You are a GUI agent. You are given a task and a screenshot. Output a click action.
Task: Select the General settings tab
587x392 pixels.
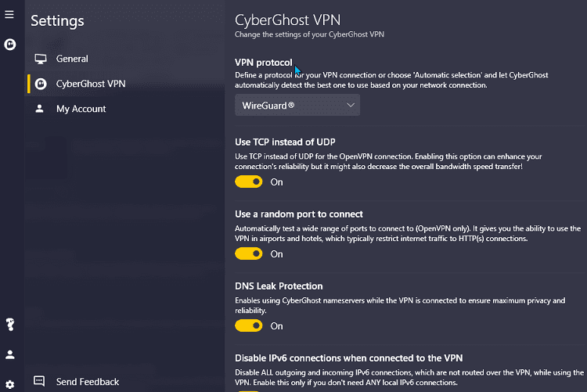tap(72, 59)
